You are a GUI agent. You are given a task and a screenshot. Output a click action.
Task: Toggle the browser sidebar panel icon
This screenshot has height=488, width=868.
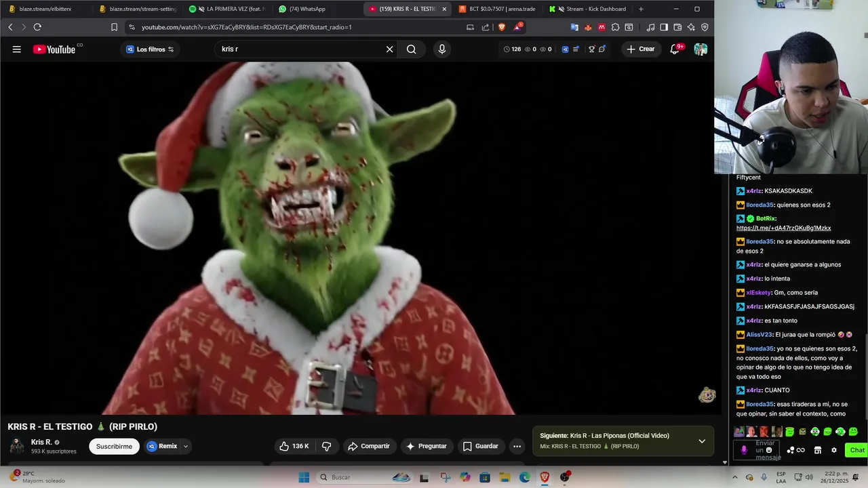tap(664, 27)
